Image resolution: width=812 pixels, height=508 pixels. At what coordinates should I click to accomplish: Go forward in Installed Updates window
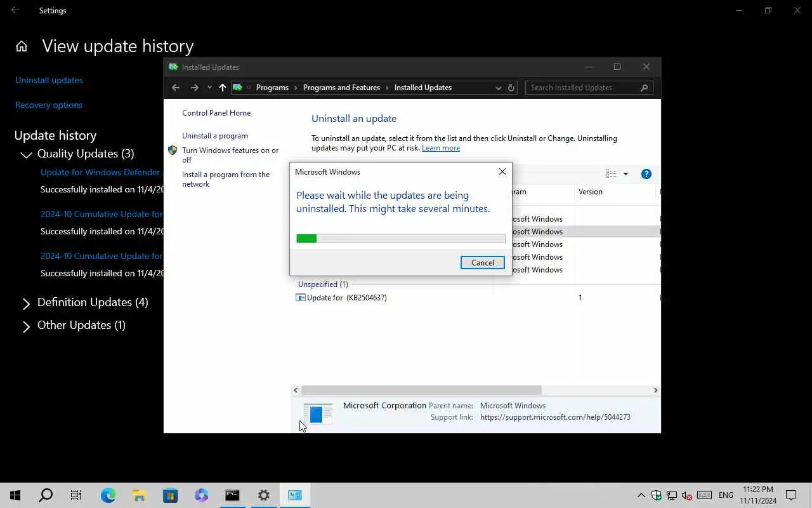coord(194,88)
